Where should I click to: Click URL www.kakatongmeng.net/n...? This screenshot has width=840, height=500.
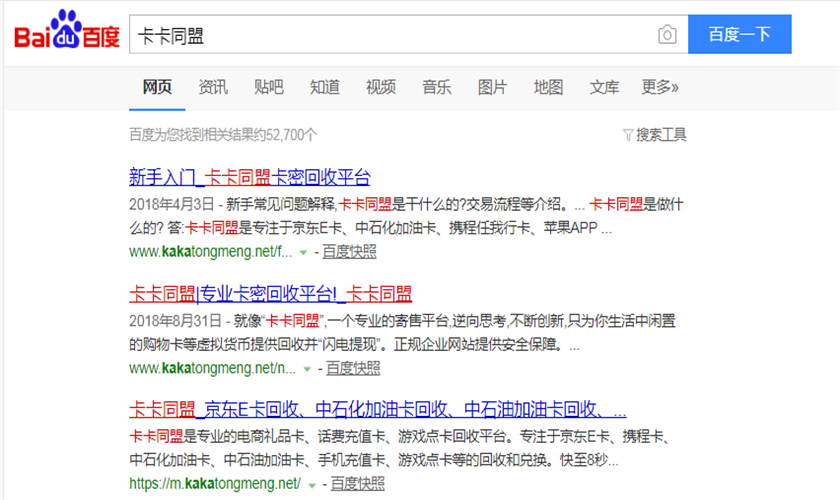(212, 368)
